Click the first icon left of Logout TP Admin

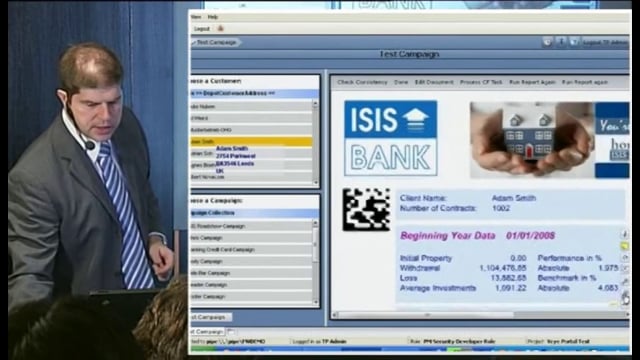pyautogui.click(x=547, y=42)
